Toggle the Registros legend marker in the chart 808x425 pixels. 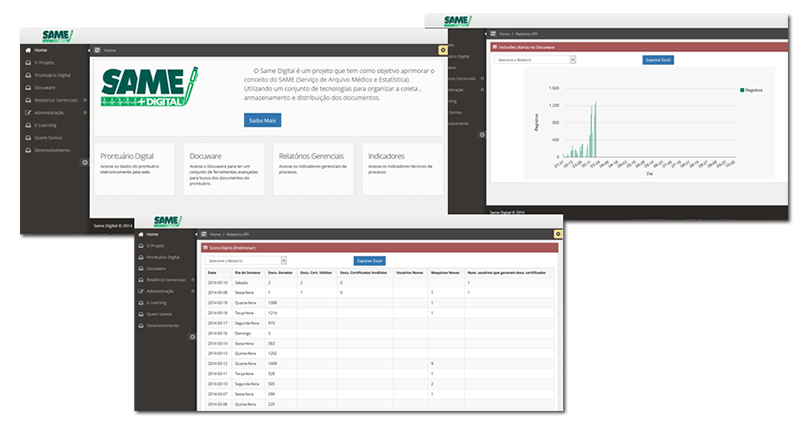[742, 90]
